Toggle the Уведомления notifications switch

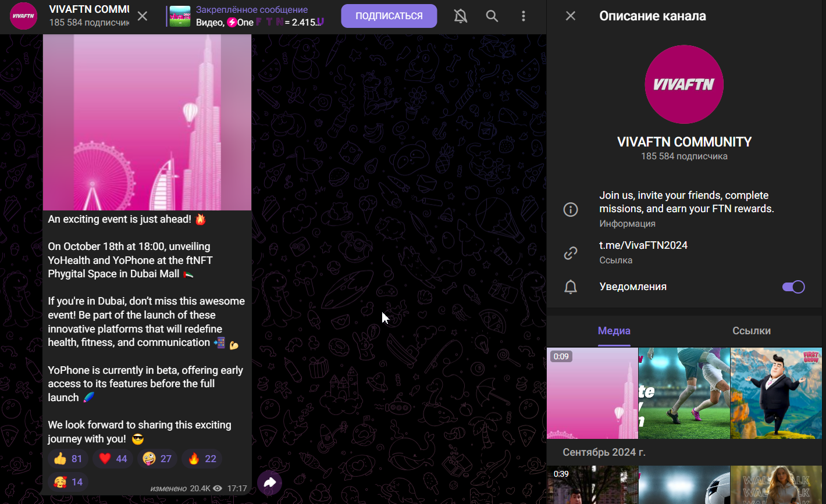coord(793,287)
